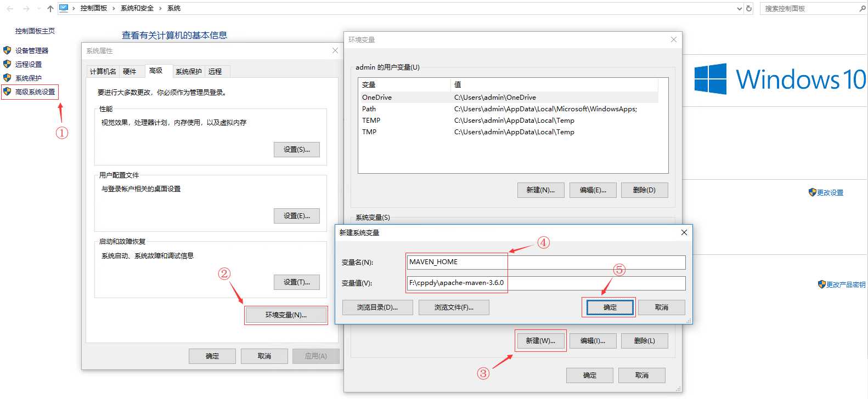
Task: Cancel the 新建系统变量 dialog
Action: 662,307
